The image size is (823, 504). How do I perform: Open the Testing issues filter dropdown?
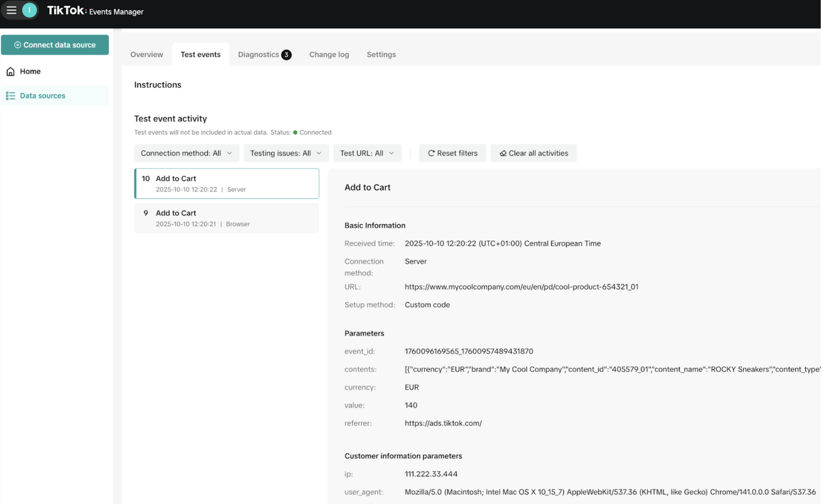coord(286,153)
